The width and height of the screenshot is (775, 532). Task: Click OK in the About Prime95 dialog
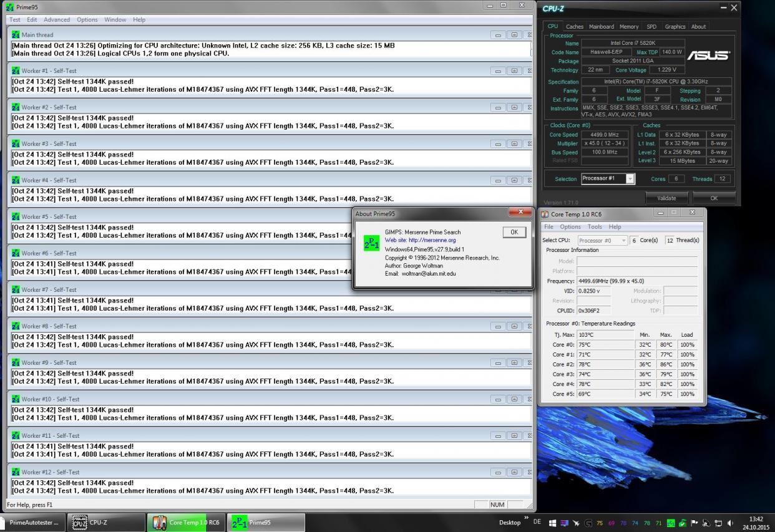(514, 232)
